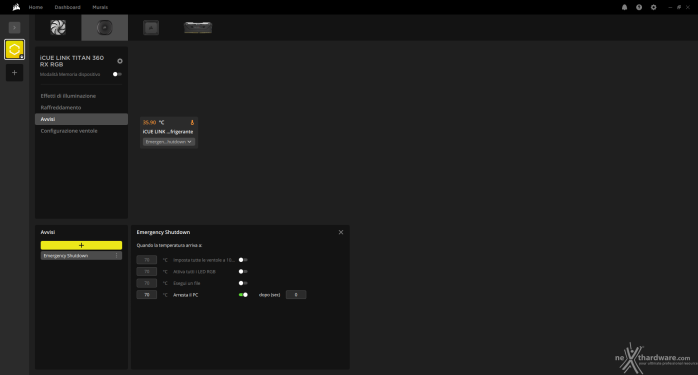Screen dimensions: 698x375
Task: Disable 'Arresta il PC' toggle
Action: point(243,294)
